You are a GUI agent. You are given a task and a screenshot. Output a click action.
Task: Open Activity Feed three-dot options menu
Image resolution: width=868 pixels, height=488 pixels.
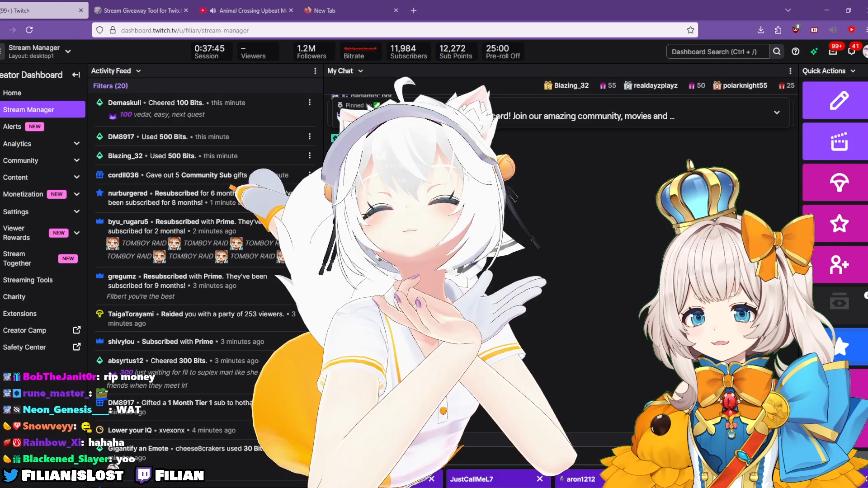(315, 71)
